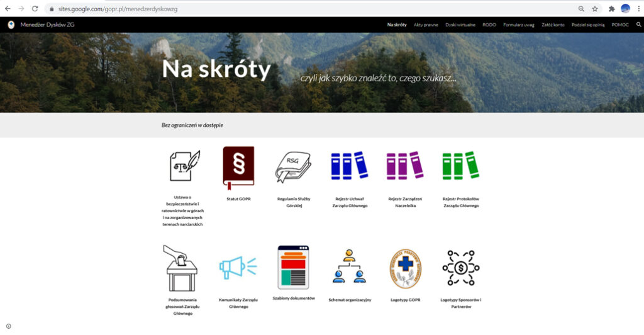Screen dimensions: 644x335
Task: Open the green Rejestr Protokołów binders icon
Action: pos(460,166)
